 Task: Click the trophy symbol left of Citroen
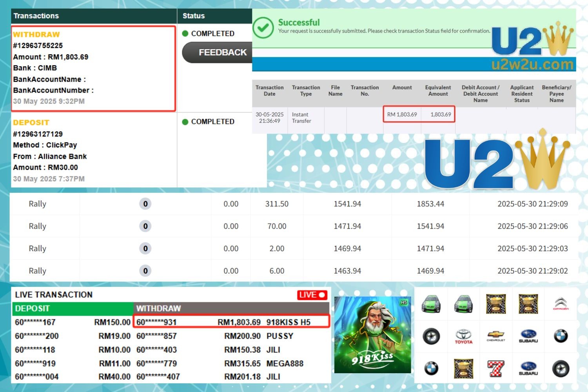528,304
